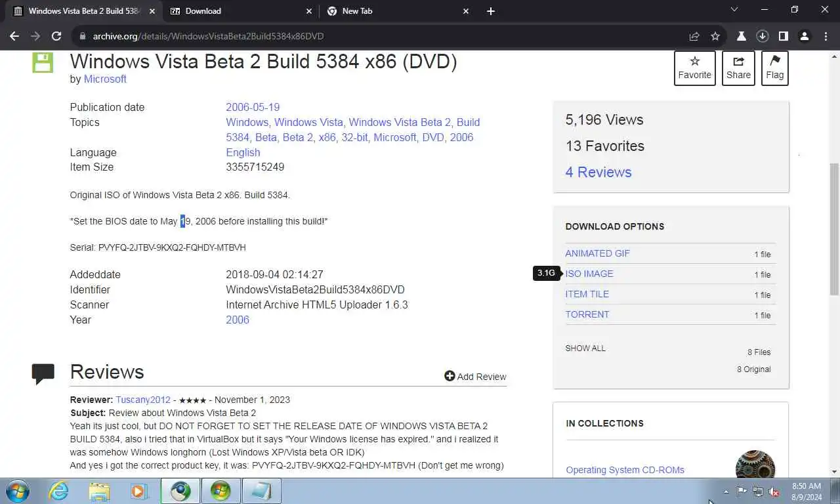Screen dimensions: 840x504
Task: Click the browser forward arrow
Action: (35, 36)
